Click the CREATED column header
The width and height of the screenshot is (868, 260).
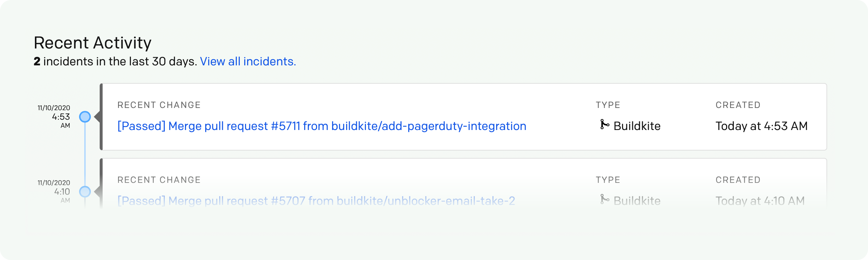pos(737,105)
